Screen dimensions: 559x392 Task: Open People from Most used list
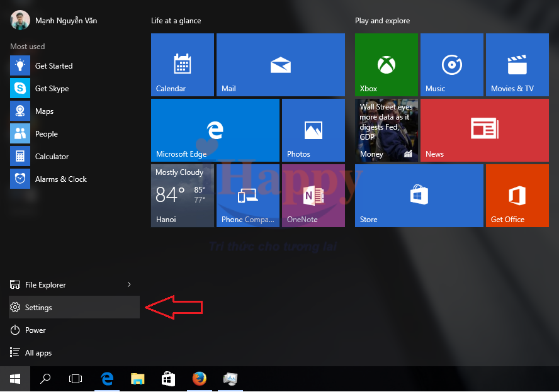point(74,134)
